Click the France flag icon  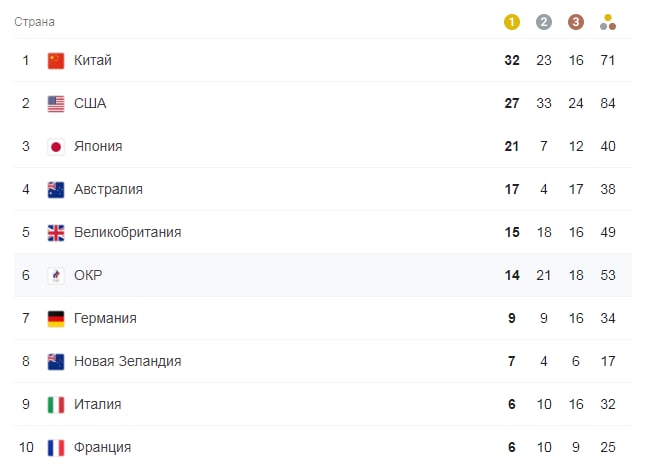click(56, 448)
